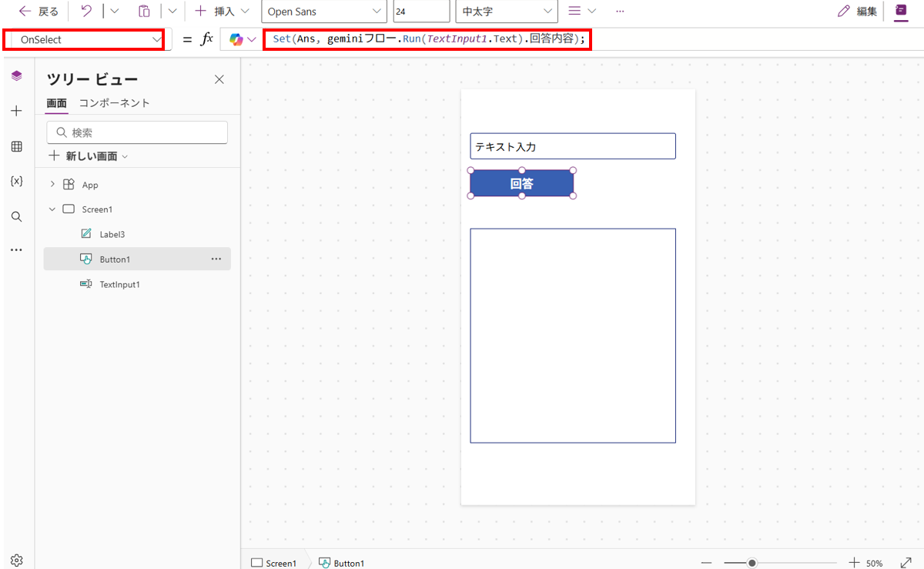Screen dimensions: 924x569
Task: Click the テキスト入力 text input on canvas
Action: click(573, 146)
